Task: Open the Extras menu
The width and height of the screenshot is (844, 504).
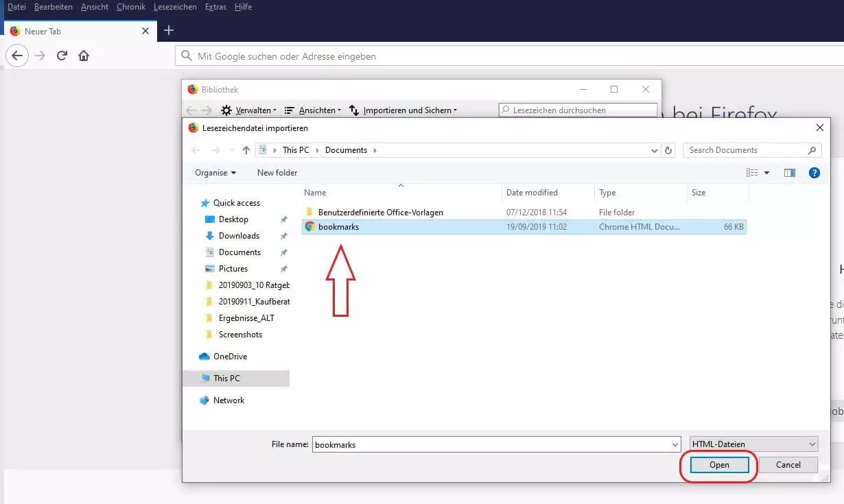Action: [216, 7]
